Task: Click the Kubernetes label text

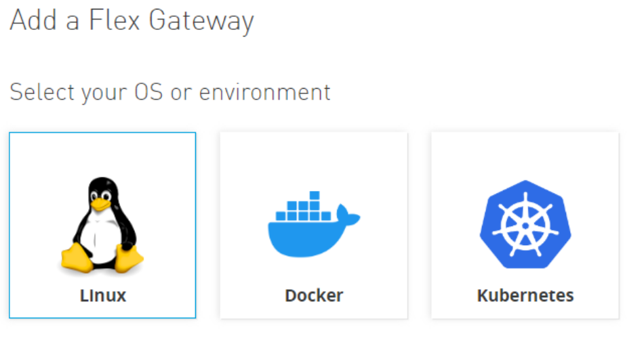Action: (525, 295)
